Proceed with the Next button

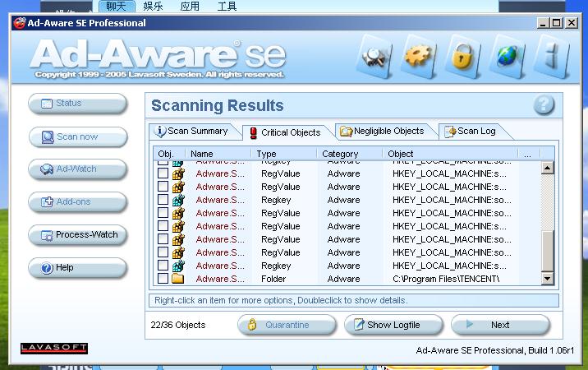(501, 325)
